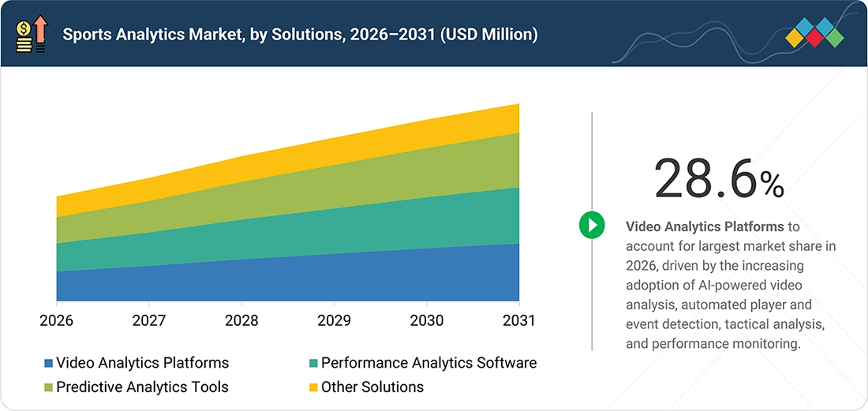Click the Other Solutions legend label
Screen dimensions: 868x411
click(x=372, y=387)
